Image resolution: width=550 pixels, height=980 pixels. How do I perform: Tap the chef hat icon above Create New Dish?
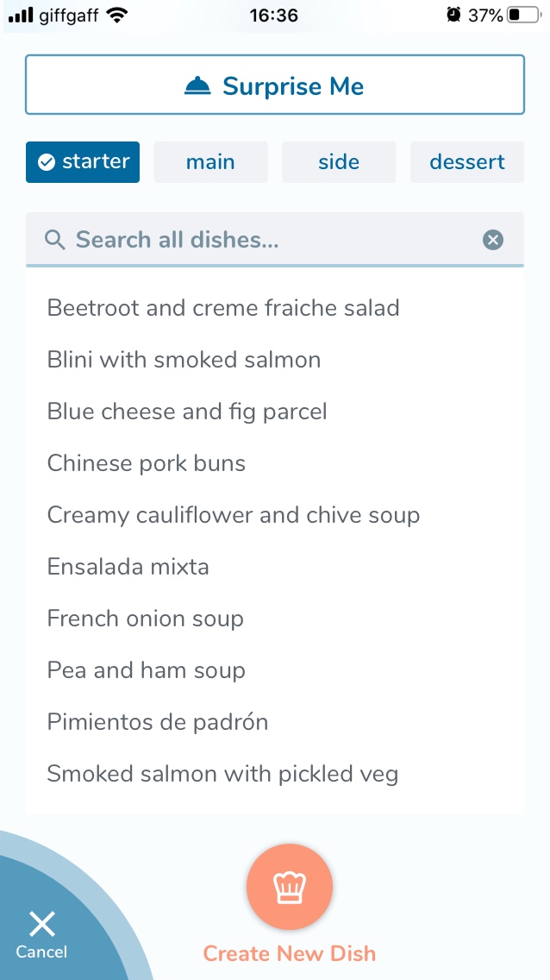click(290, 886)
